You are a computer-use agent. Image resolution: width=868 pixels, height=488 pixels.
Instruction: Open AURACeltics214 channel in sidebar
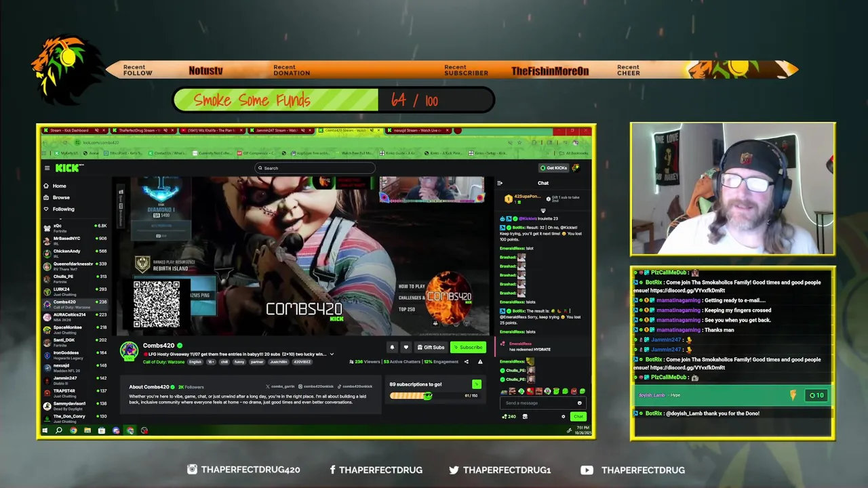pos(75,317)
